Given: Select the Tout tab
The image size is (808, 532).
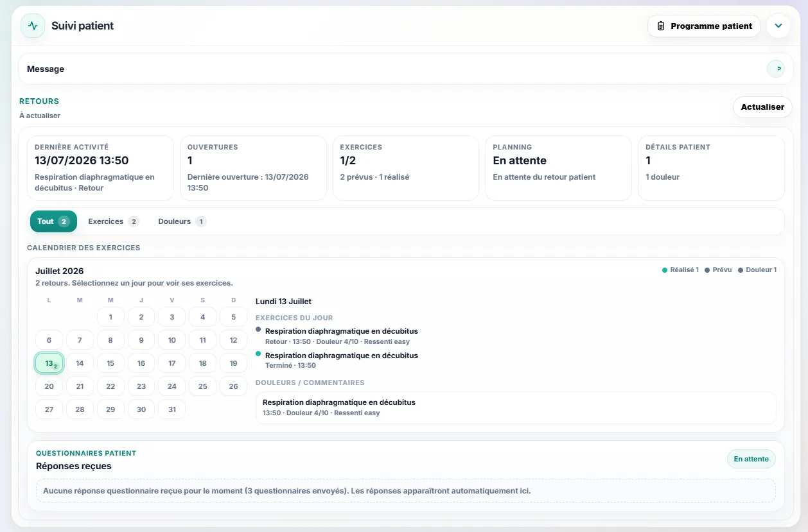Looking at the screenshot, I should click(53, 221).
